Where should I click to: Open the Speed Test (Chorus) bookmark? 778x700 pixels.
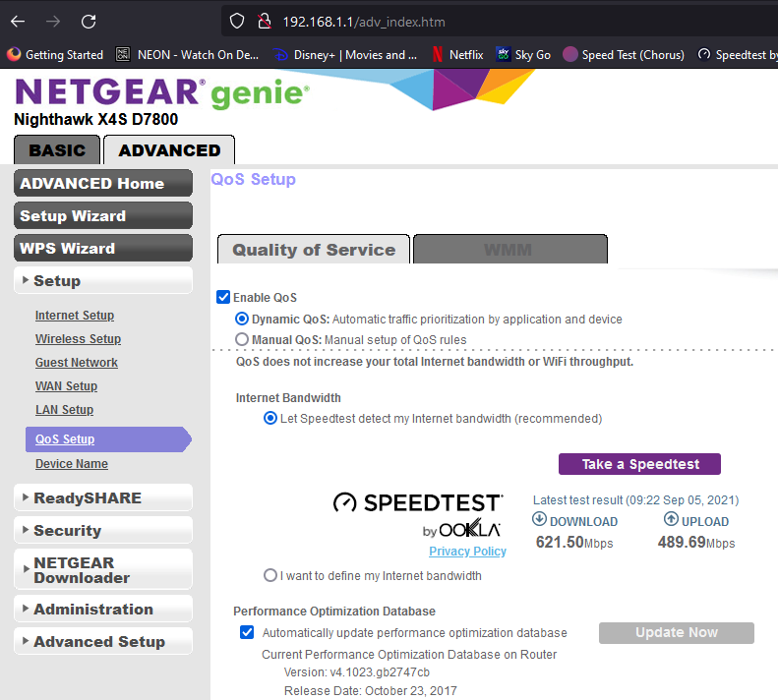[624, 55]
